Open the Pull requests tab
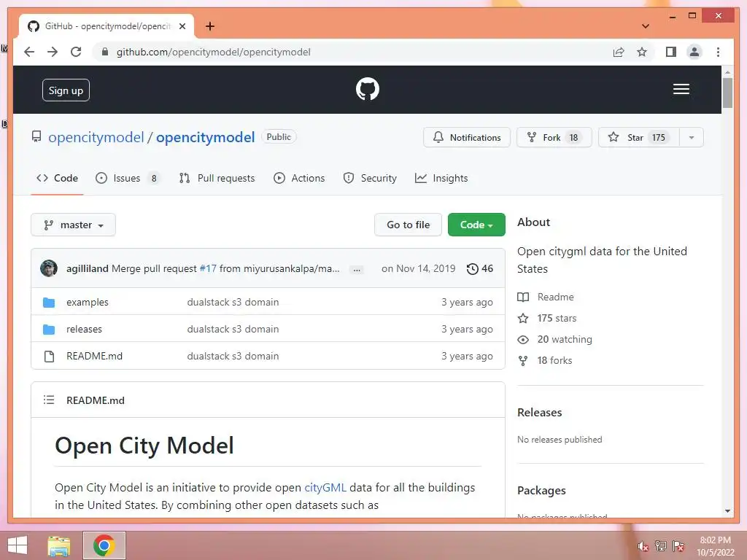 tap(217, 178)
